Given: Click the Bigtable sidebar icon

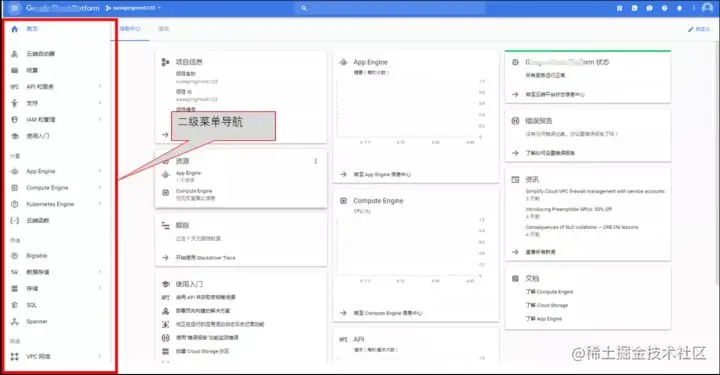Looking at the screenshot, I should coord(14,256).
